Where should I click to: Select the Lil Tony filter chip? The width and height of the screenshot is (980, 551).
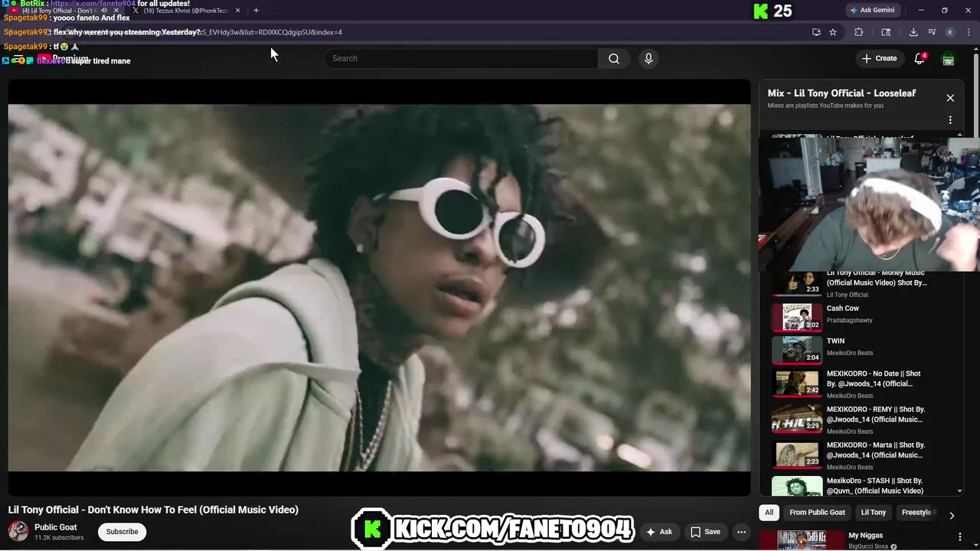click(874, 513)
